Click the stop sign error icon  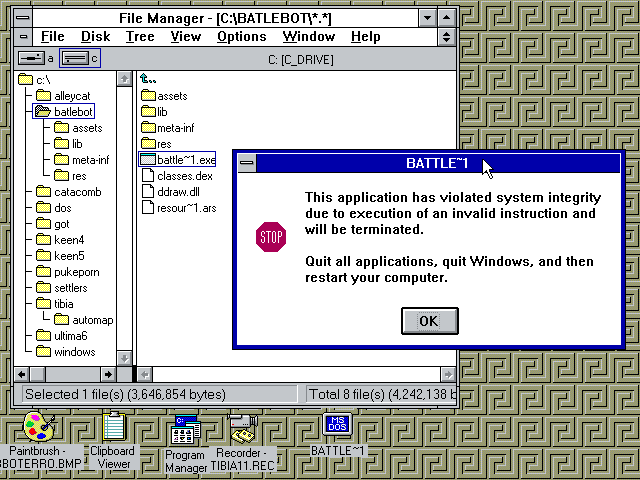(271, 237)
